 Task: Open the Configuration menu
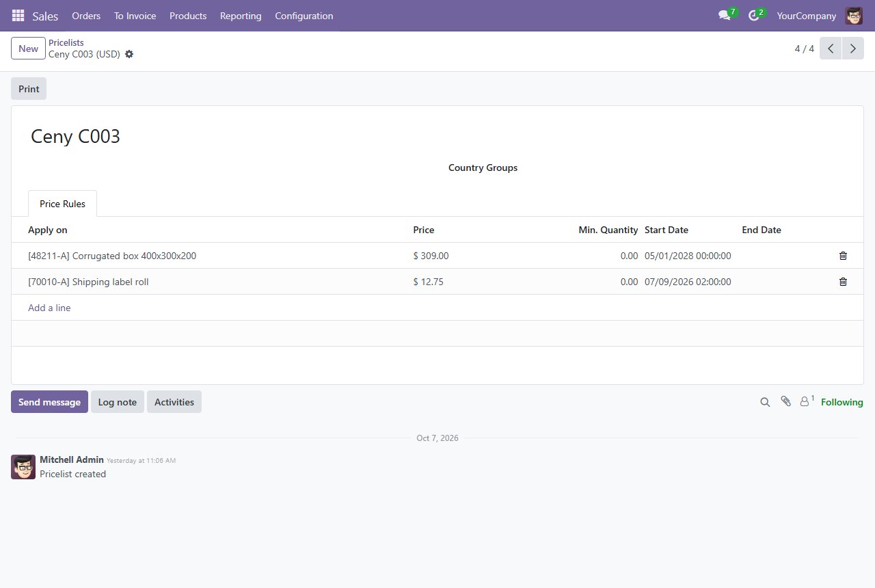[x=304, y=16]
